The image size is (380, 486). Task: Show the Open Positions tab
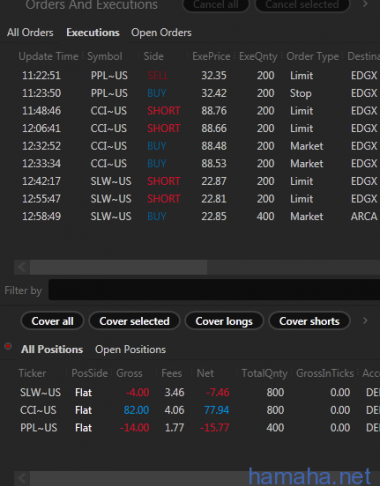click(130, 349)
